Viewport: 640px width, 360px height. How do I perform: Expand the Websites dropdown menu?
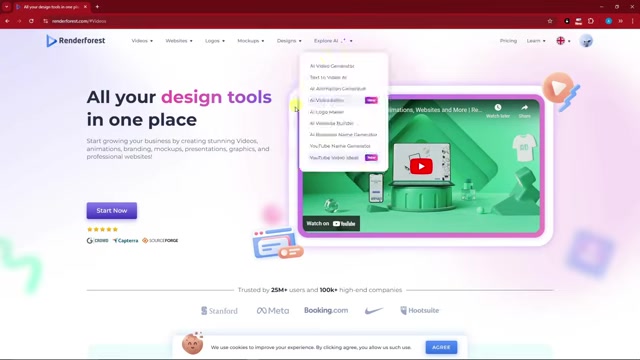(x=179, y=41)
